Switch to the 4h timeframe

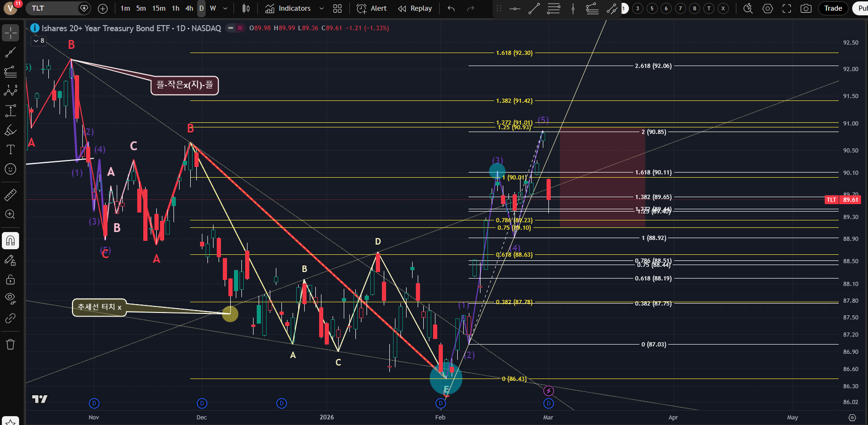coord(189,8)
